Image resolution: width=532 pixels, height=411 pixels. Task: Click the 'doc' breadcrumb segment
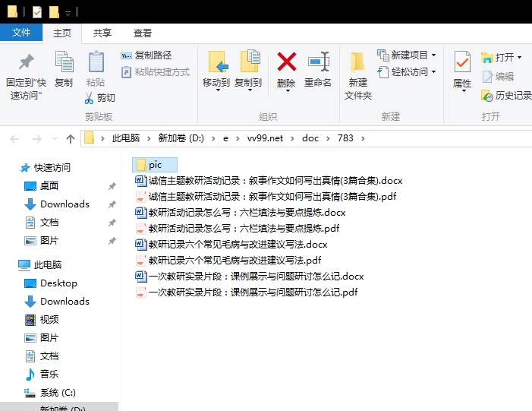[310, 138]
